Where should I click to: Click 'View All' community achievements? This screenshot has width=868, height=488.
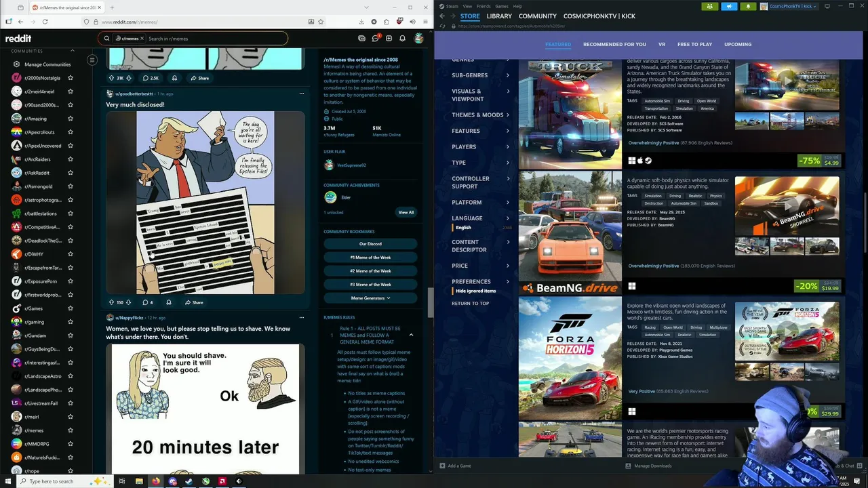coord(406,212)
